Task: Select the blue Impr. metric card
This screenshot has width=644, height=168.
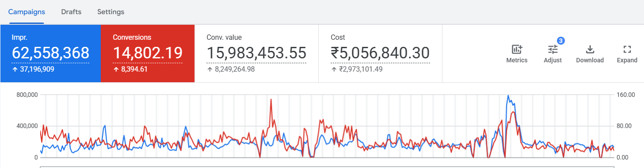Action: tap(50, 53)
